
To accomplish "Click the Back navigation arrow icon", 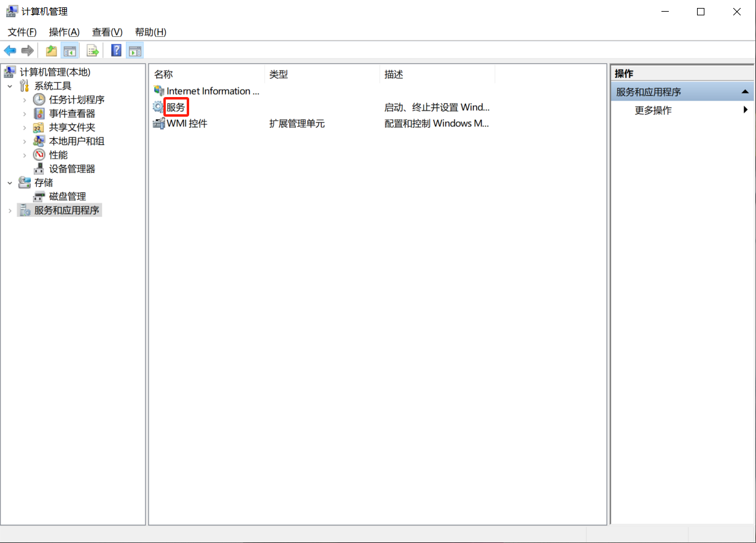I will [10, 50].
